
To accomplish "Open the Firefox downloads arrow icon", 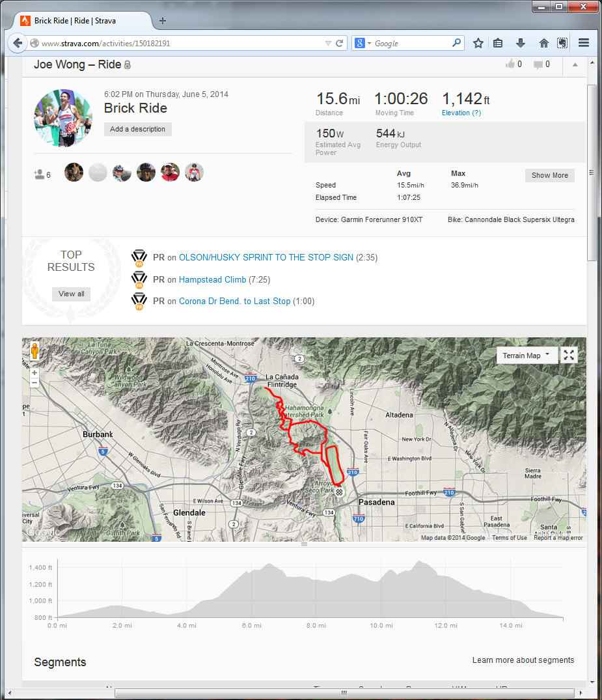I will (521, 44).
